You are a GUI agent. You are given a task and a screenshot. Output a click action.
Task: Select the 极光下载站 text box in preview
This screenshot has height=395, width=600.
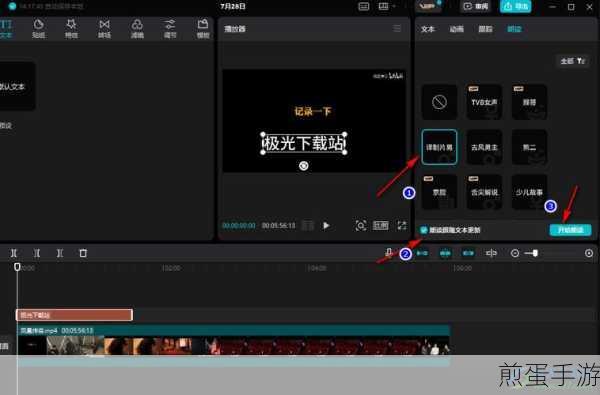pyautogui.click(x=304, y=144)
